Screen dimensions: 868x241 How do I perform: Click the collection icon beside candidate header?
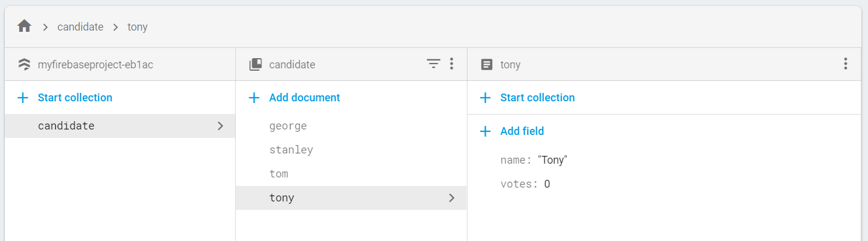(256, 65)
